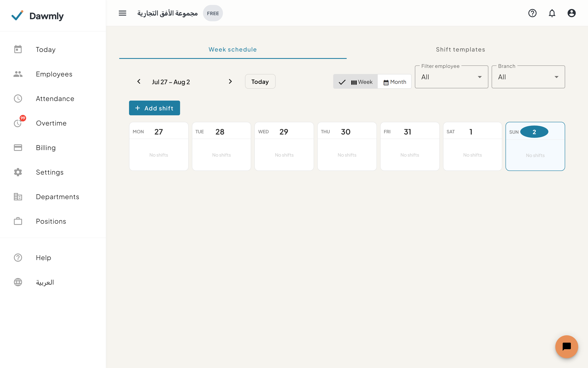Switch to Month view toggle
The height and width of the screenshot is (368, 588).
click(395, 82)
